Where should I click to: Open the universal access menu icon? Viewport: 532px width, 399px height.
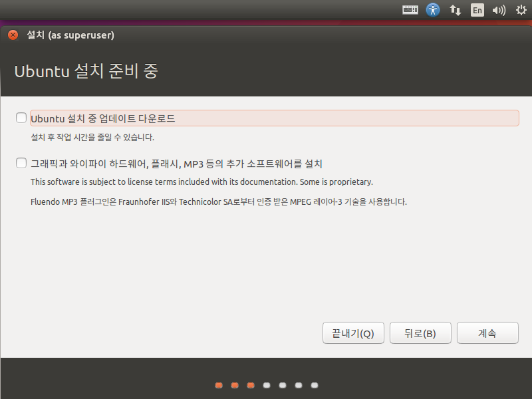pyautogui.click(x=433, y=10)
